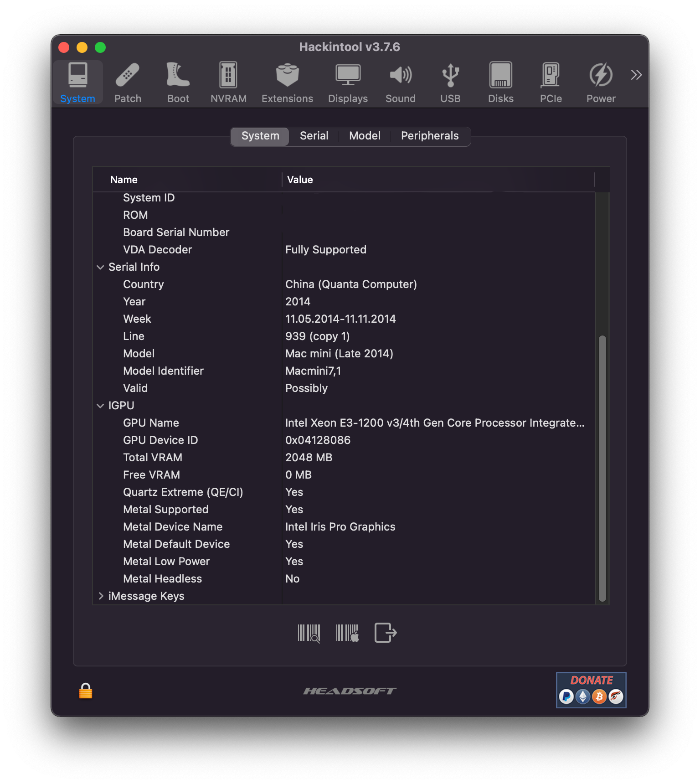700x784 pixels.
Task: Click the 'China (Quanta Computer)' value
Action: 351,284
